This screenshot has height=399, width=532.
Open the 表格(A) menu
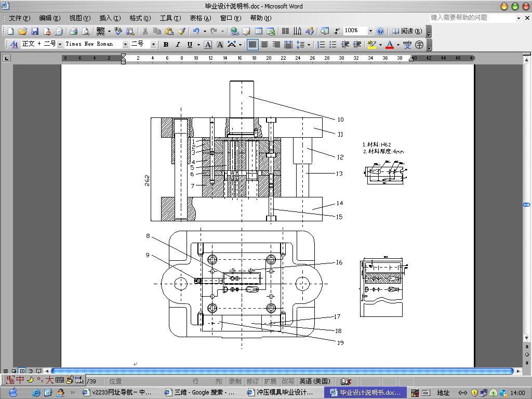(x=200, y=18)
